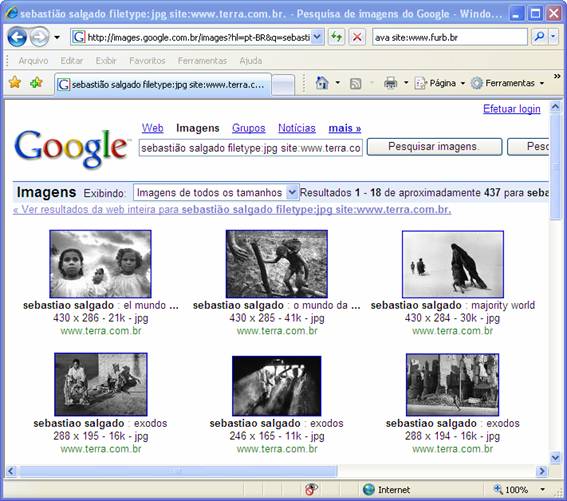
Task: Click the RSS feeds icon
Action: pos(355,84)
